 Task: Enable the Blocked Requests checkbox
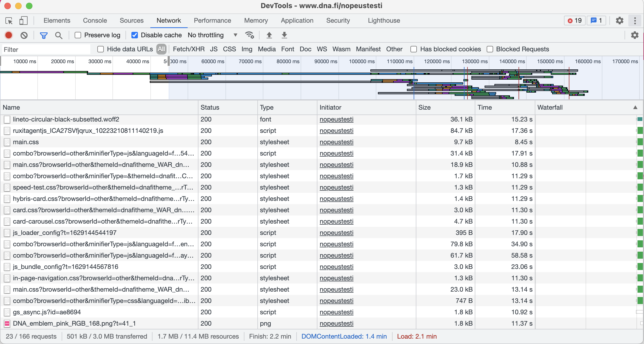(490, 49)
